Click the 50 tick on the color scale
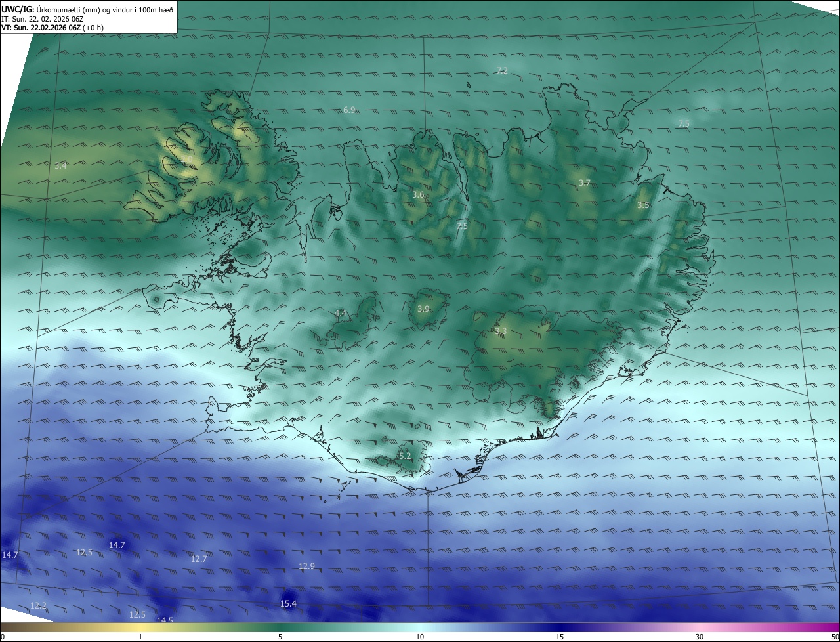This screenshot has width=840, height=642. pyautogui.click(x=835, y=637)
